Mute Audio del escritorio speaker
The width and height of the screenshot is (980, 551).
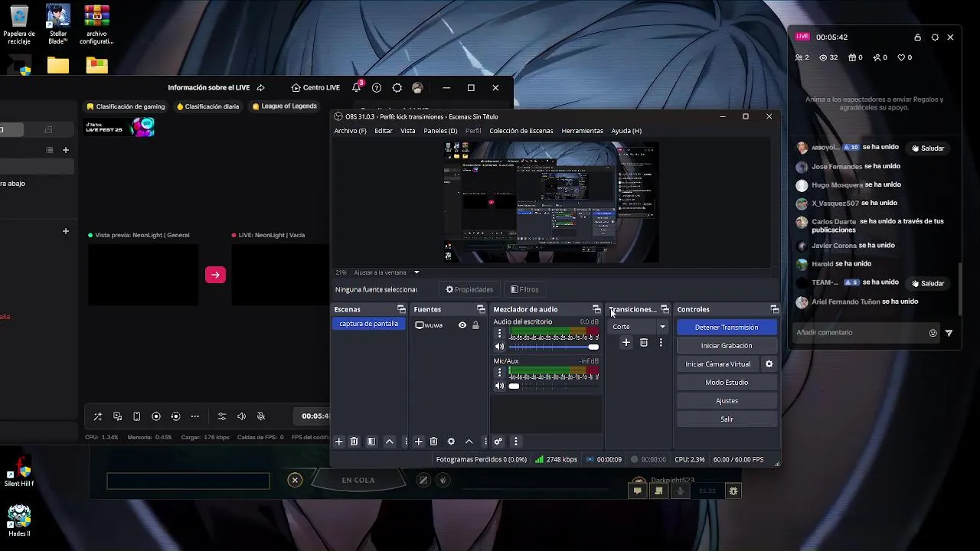[x=500, y=347]
